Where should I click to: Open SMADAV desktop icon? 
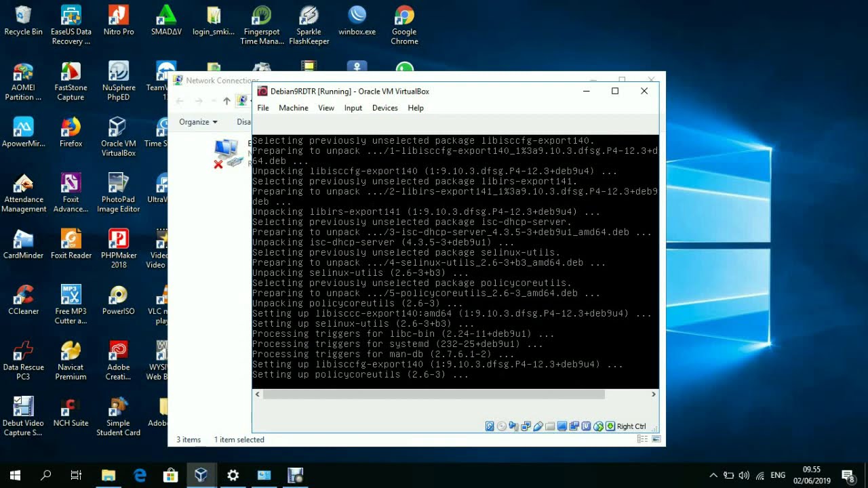[166, 21]
